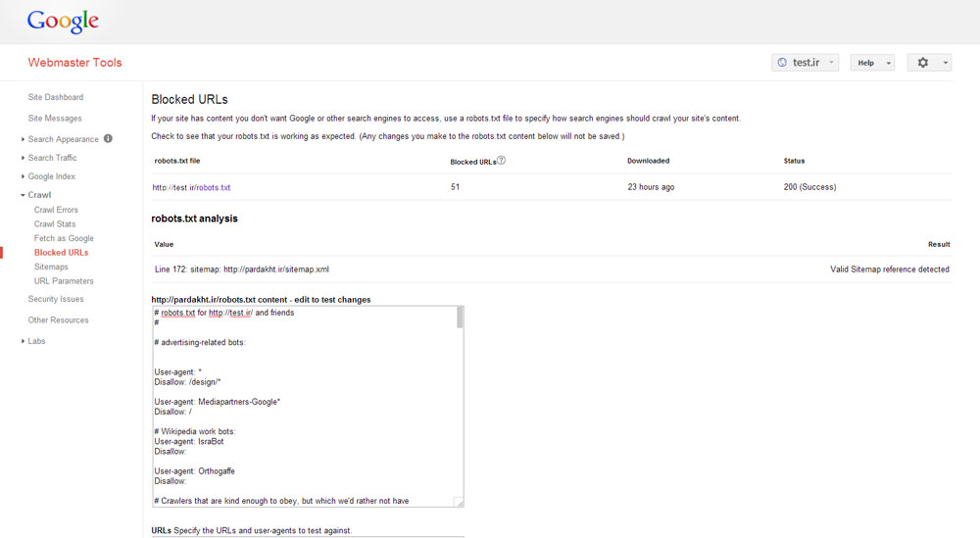Click the 'Blocked URLs' page heading

click(189, 99)
